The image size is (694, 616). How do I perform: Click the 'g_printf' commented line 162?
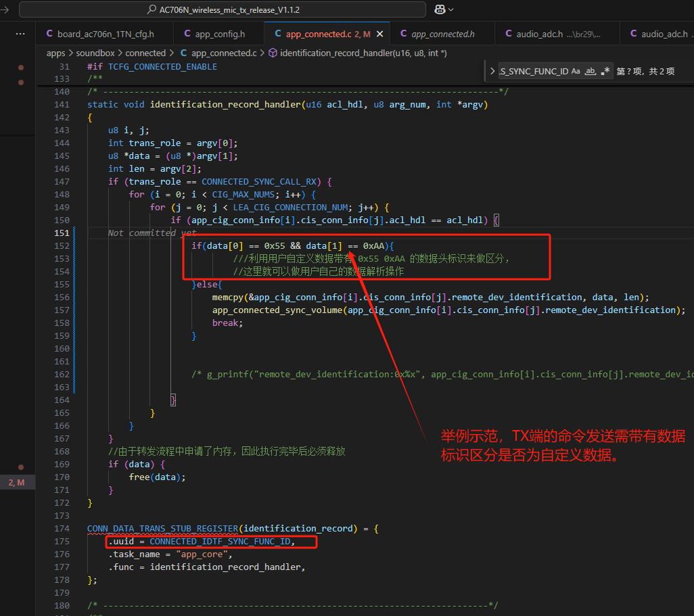click(x=442, y=375)
